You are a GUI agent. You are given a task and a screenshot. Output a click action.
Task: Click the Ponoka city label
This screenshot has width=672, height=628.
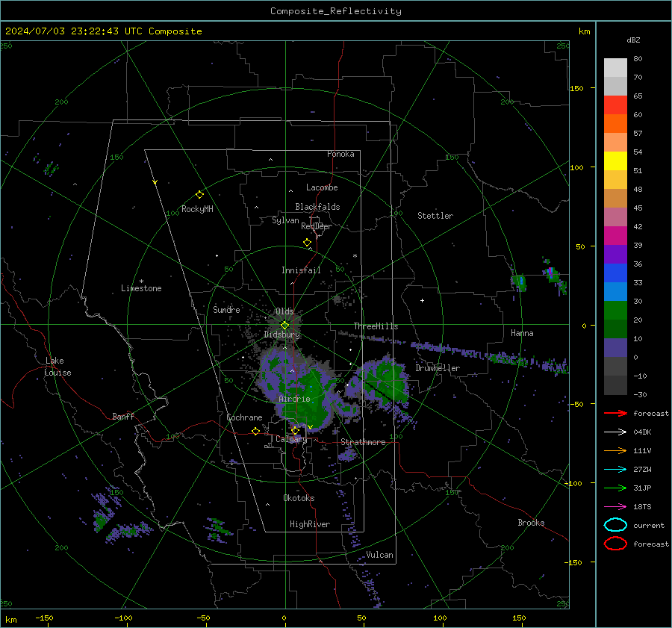340,154
